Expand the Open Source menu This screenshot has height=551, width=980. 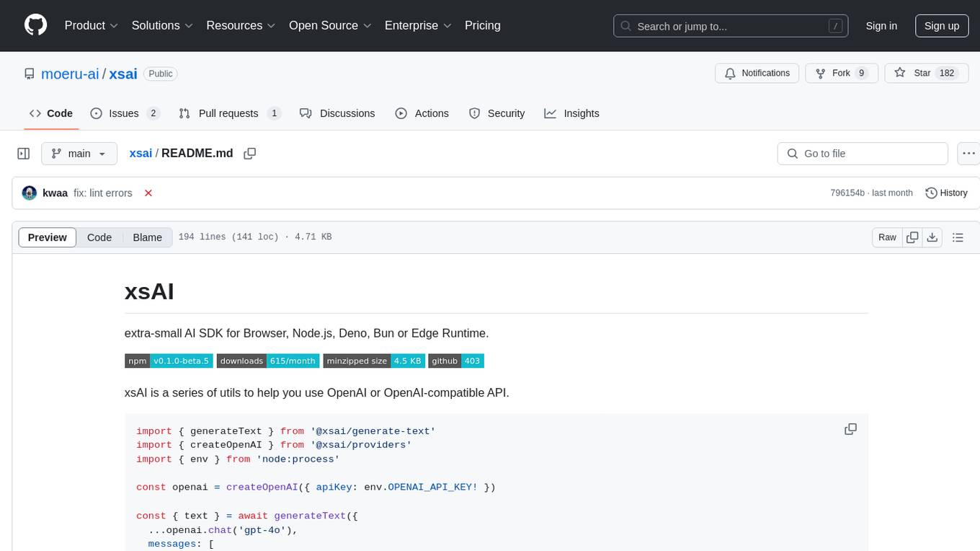pyautogui.click(x=330, y=25)
